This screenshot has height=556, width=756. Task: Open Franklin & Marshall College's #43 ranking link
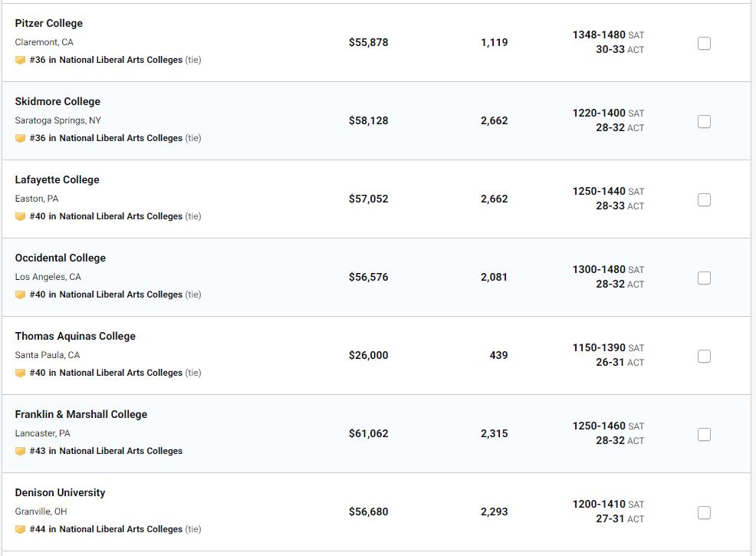[x=106, y=451]
